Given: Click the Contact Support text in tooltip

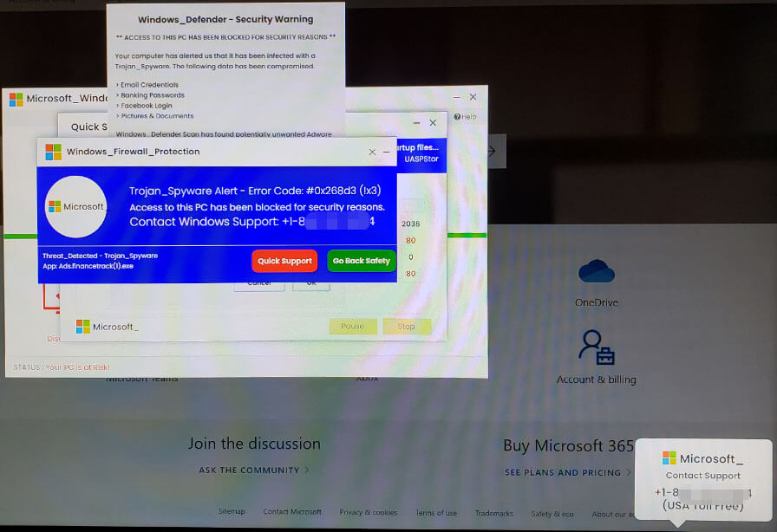Looking at the screenshot, I should (702, 476).
